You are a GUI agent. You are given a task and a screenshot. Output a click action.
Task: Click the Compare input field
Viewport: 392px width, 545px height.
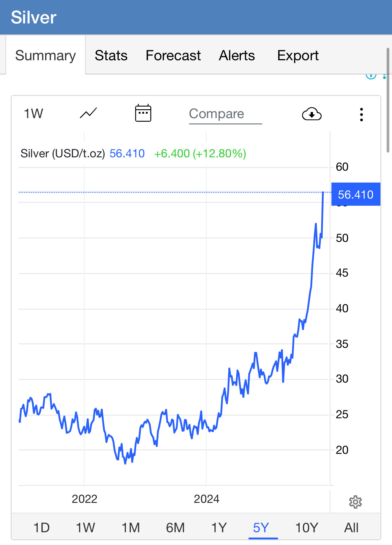[225, 114]
